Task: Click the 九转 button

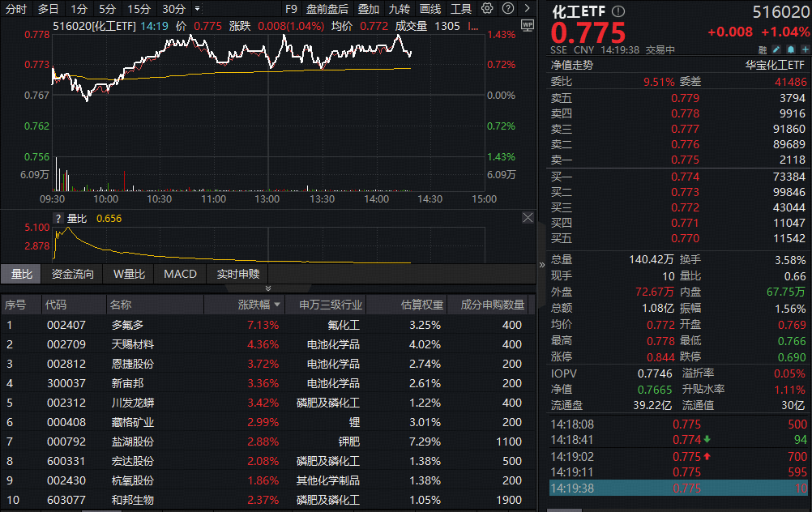Action: tap(397, 8)
